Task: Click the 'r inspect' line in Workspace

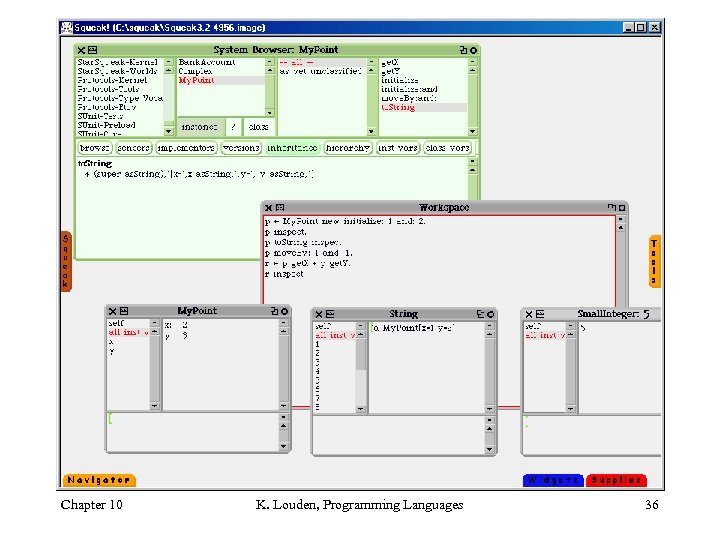Action: coord(284,274)
